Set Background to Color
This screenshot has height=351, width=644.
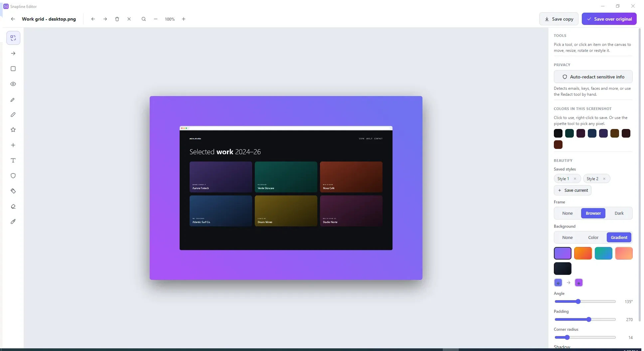[593, 238]
